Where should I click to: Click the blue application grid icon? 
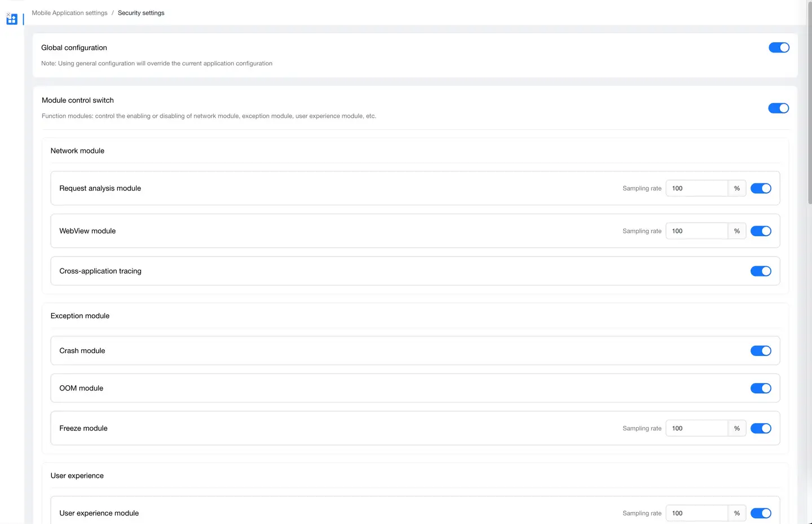pyautogui.click(x=12, y=20)
